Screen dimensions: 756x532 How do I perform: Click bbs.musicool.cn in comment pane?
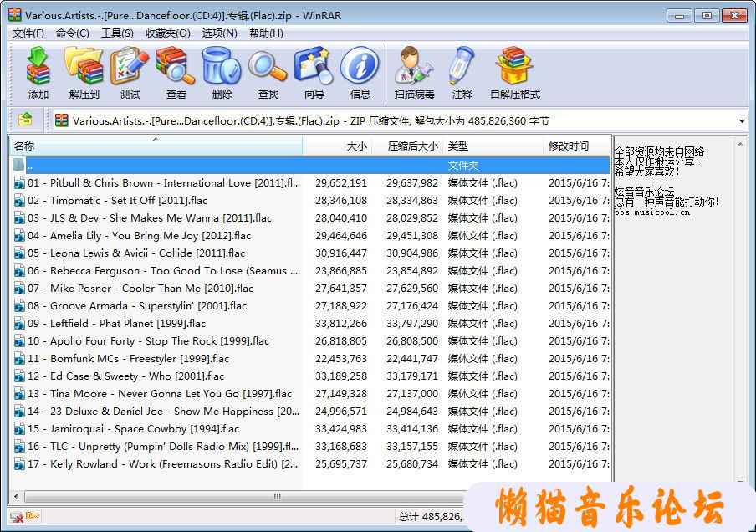point(651,212)
